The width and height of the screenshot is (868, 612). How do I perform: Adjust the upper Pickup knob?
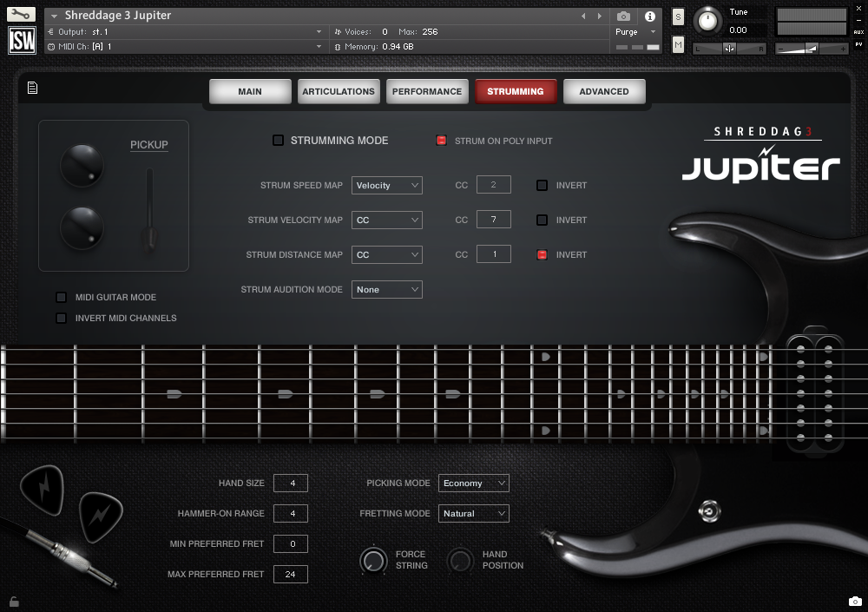click(x=81, y=165)
